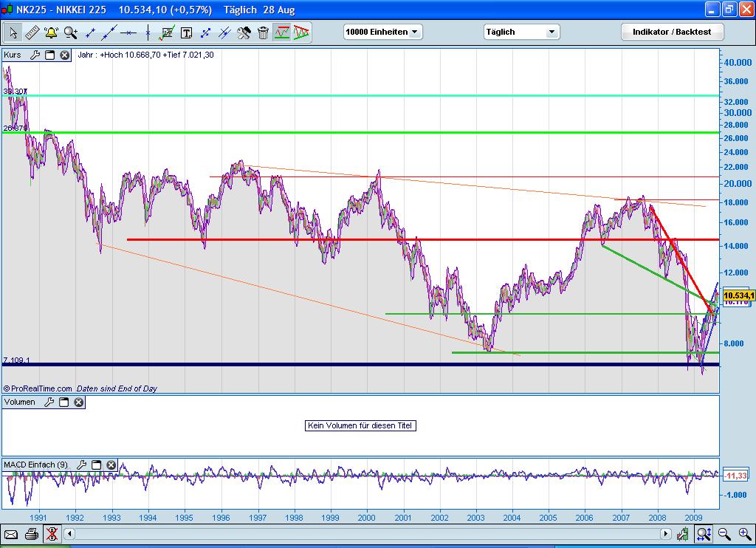
Task: Click the Kurs panel label
Action: 13,54
